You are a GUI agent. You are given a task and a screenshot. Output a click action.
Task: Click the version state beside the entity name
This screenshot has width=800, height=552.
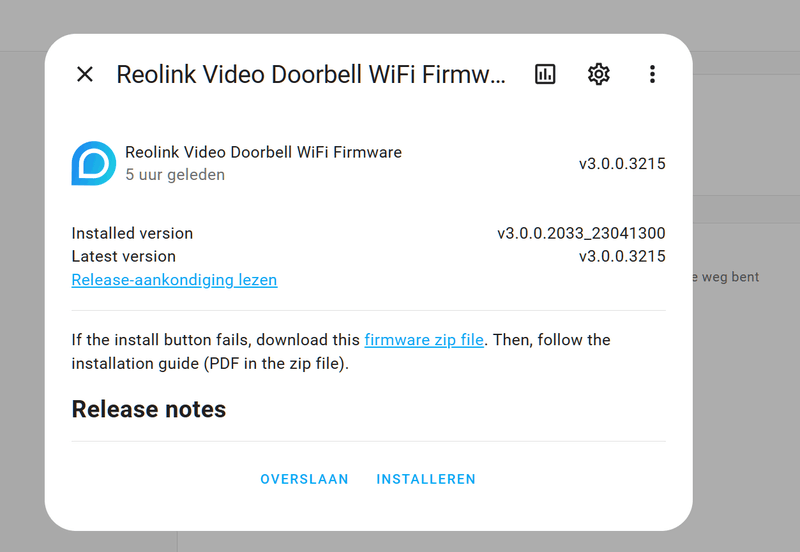tap(622, 164)
